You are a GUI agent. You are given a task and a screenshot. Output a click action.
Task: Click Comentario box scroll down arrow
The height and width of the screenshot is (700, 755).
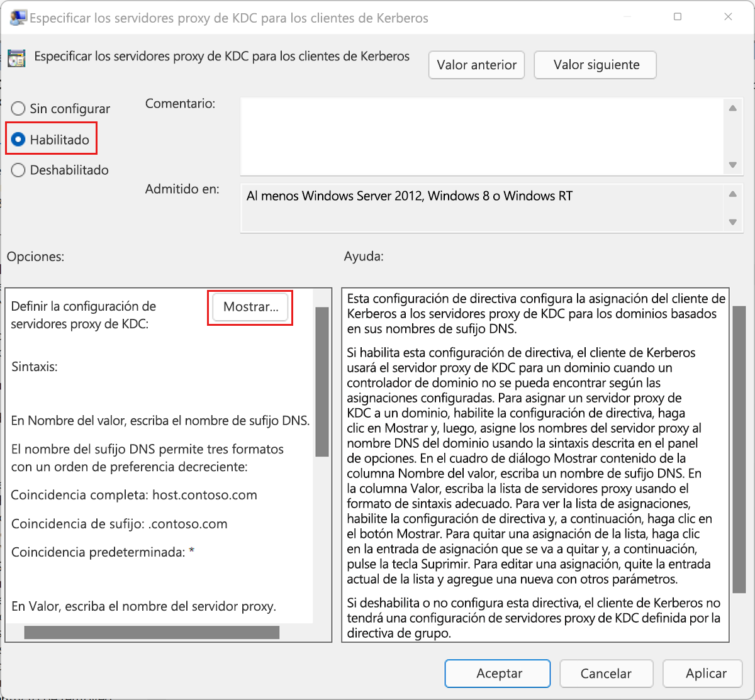coord(732,165)
